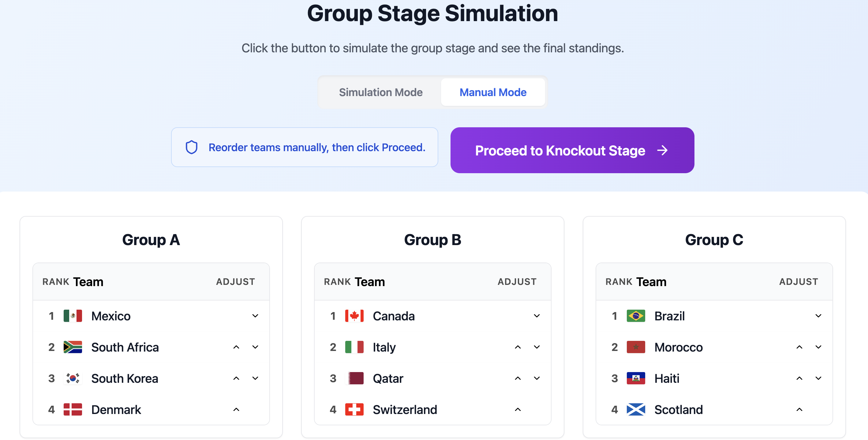This screenshot has height=440, width=868.
Task: Move Qatar up in Group B standings
Action: pyautogui.click(x=518, y=378)
